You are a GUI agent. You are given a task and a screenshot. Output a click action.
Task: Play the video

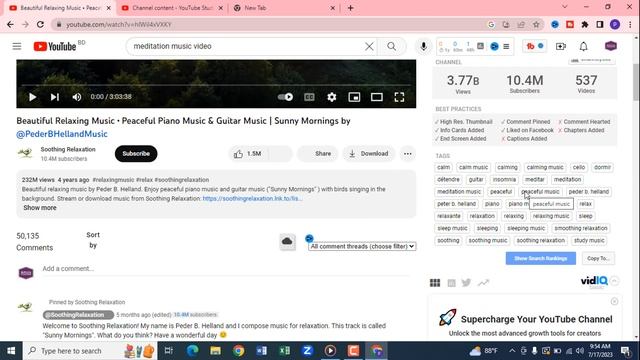coord(32,97)
